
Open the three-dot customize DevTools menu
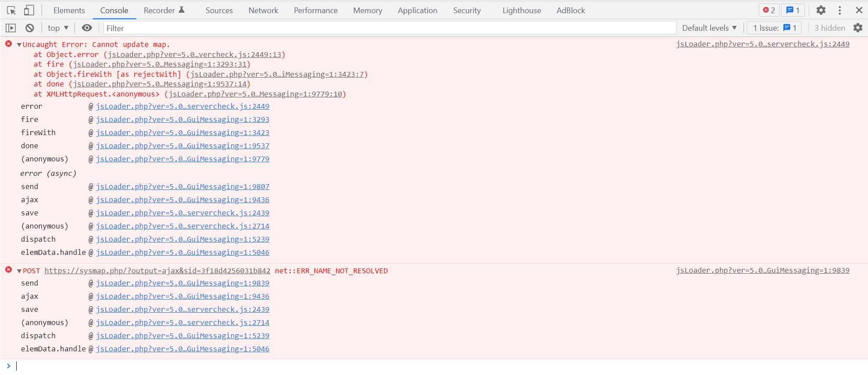point(839,10)
